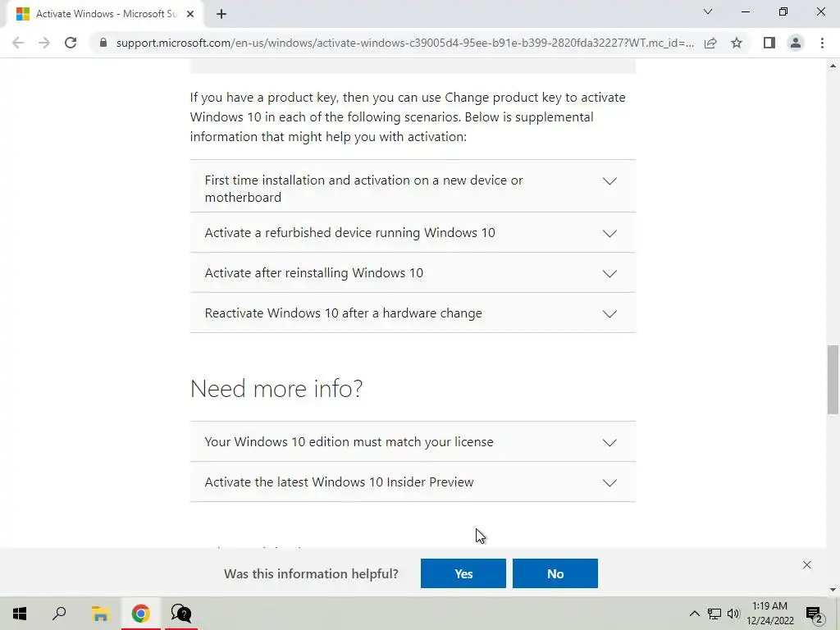840x630 pixels.
Task: Expand First time installation and activation section
Action: point(413,186)
